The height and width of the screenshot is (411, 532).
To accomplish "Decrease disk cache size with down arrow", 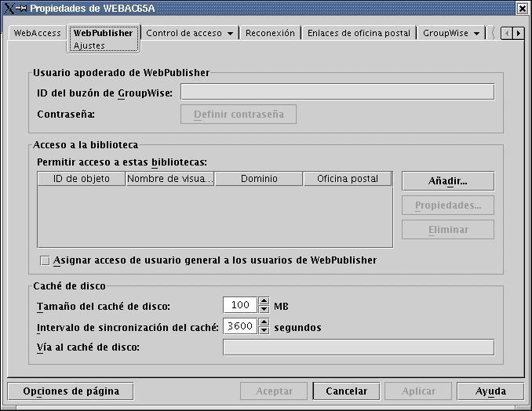I will point(264,309).
